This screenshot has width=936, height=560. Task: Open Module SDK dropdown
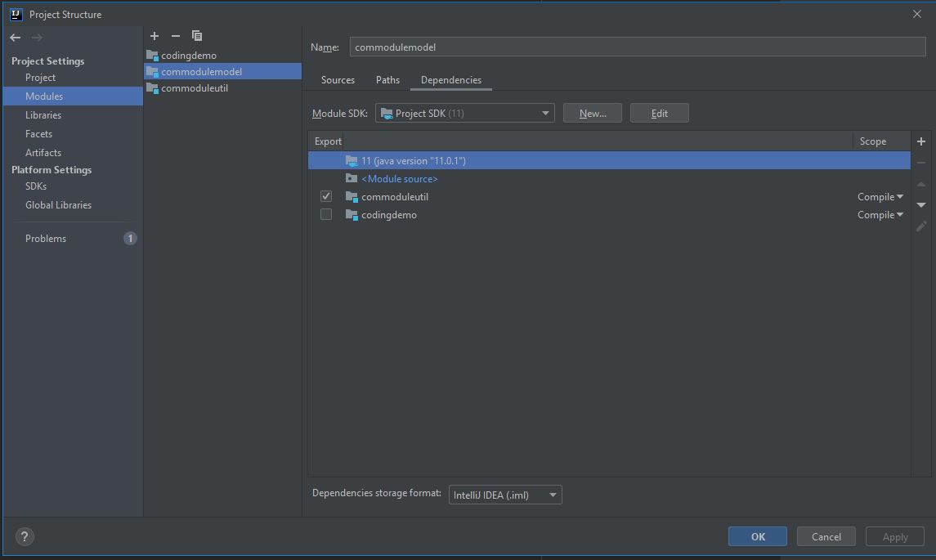[x=464, y=113]
